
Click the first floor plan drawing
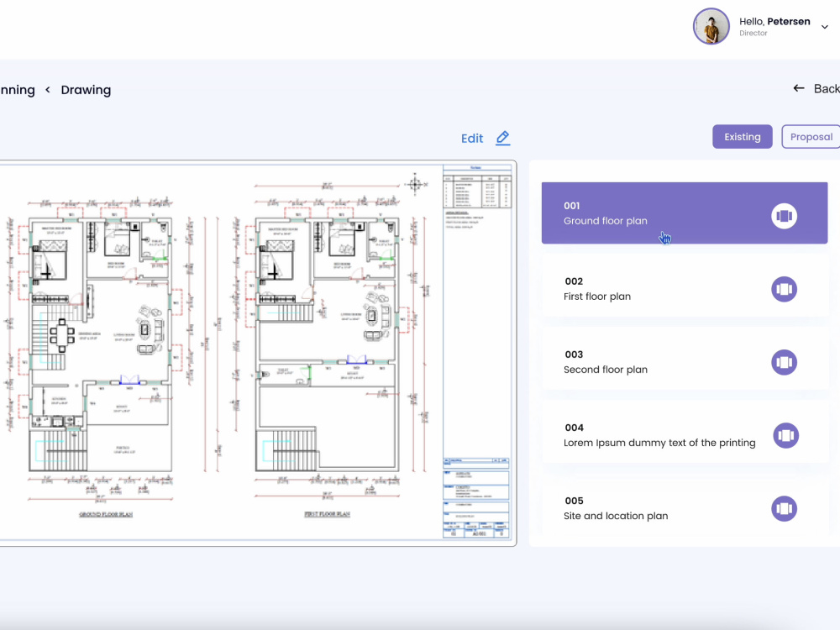tap(328, 343)
